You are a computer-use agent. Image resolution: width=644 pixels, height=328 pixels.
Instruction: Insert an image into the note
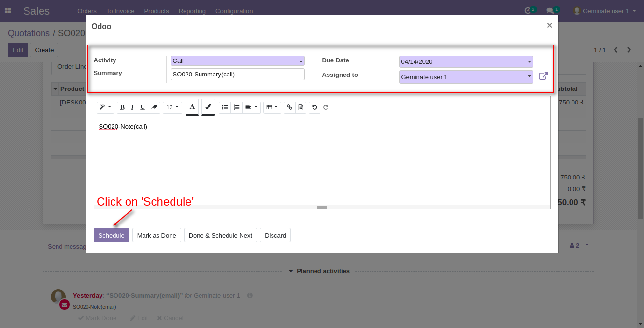point(301,107)
